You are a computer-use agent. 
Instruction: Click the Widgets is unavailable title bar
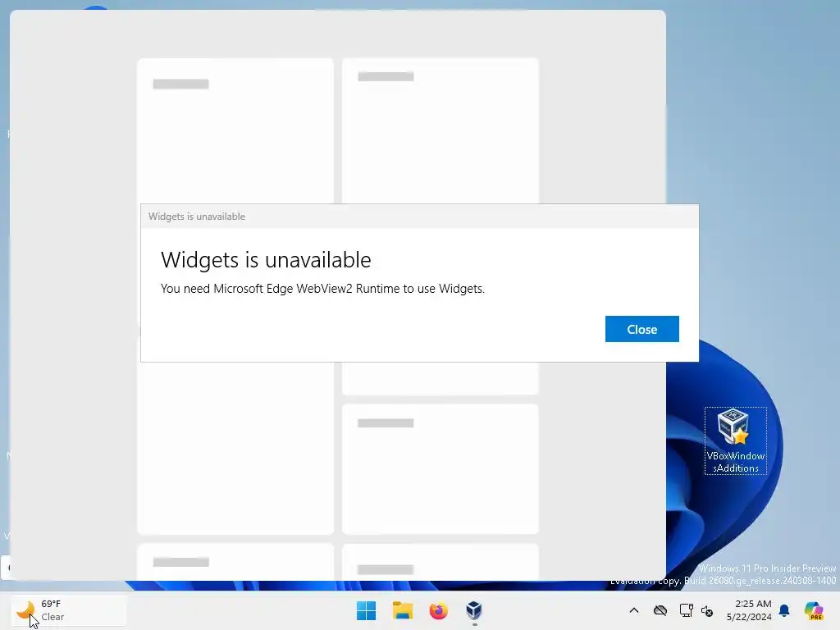pyautogui.click(x=419, y=217)
